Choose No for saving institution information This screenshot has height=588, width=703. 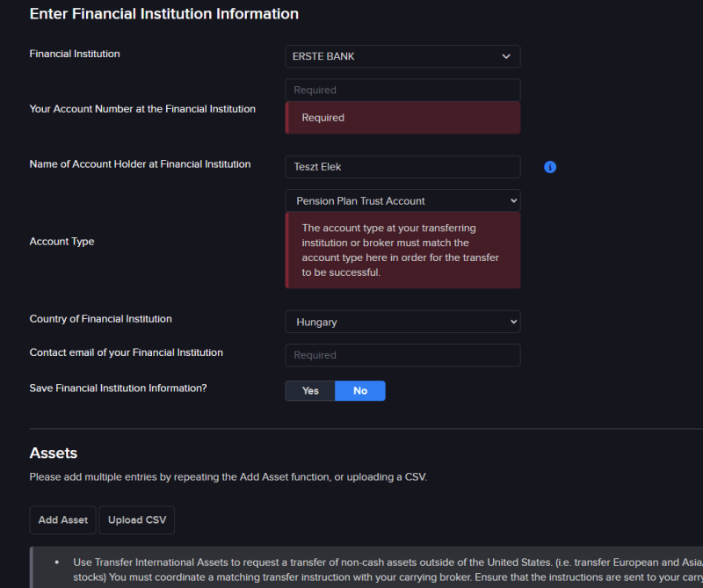click(x=360, y=390)
